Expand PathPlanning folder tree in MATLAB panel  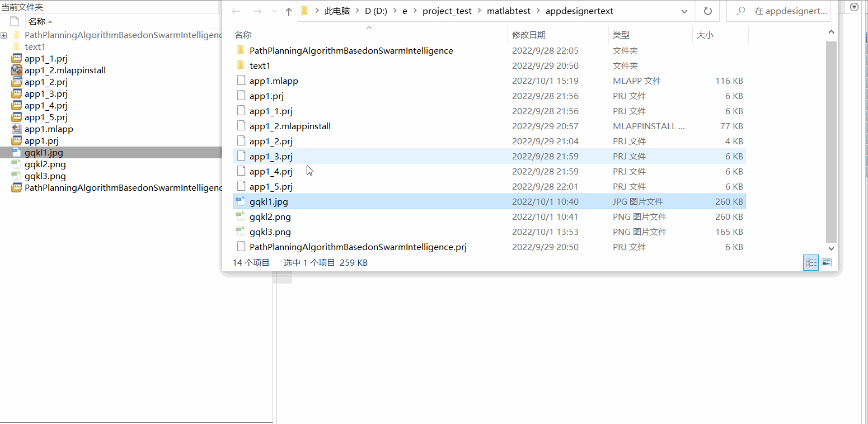point(4,35)
